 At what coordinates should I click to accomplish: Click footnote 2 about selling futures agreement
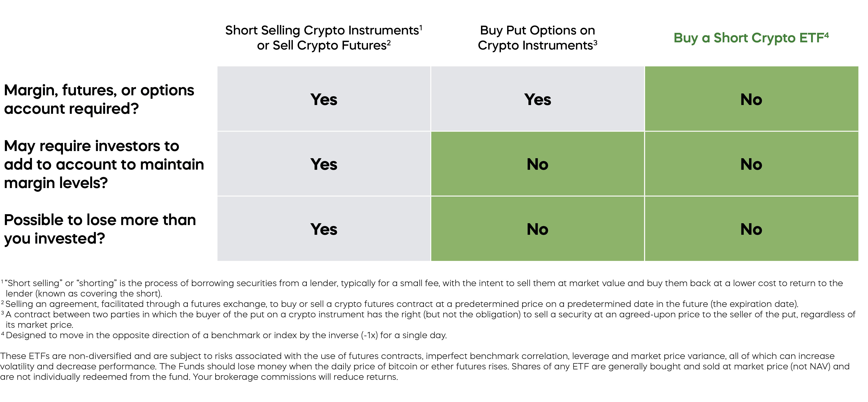(x=401, y=304)
